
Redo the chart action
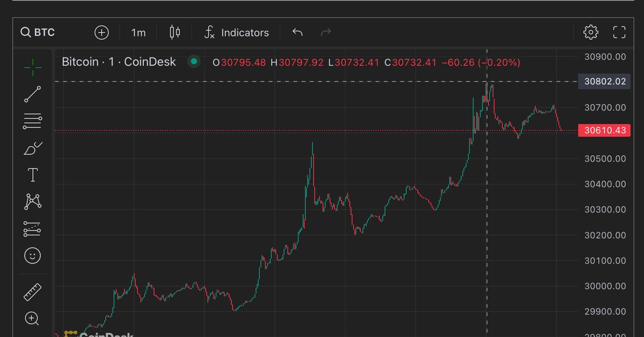click(x=325, y=32)
